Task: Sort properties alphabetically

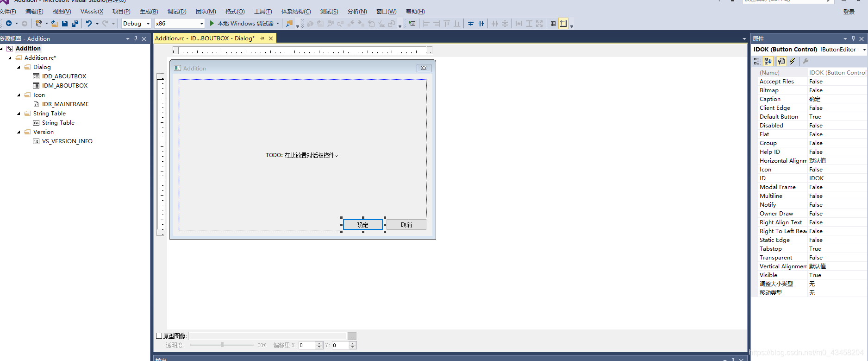Action: [768, 61]
